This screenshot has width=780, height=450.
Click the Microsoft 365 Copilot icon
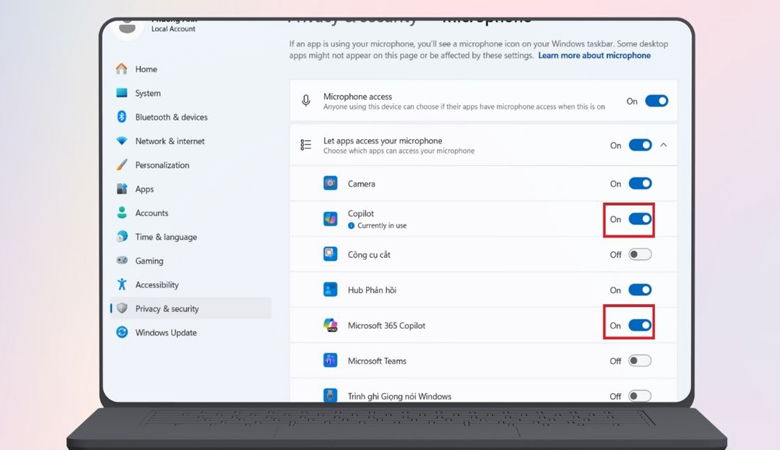tap(330, 325)
